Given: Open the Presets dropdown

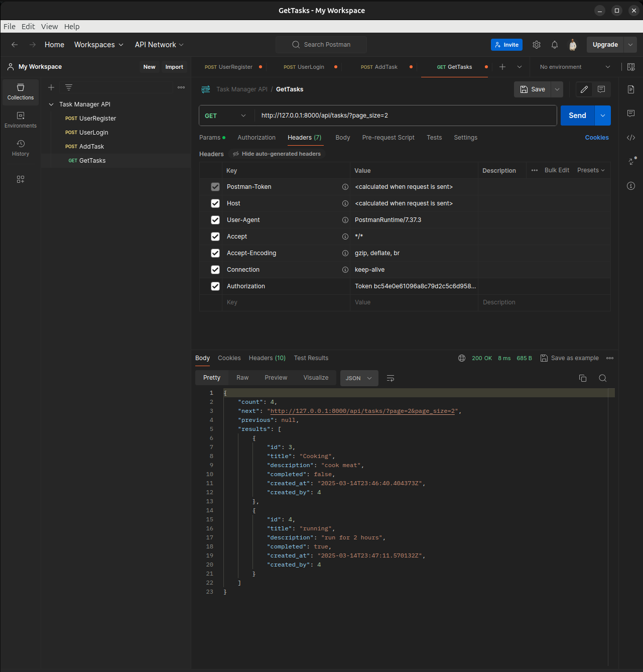Looking at the screenshot, I should 591,170.
